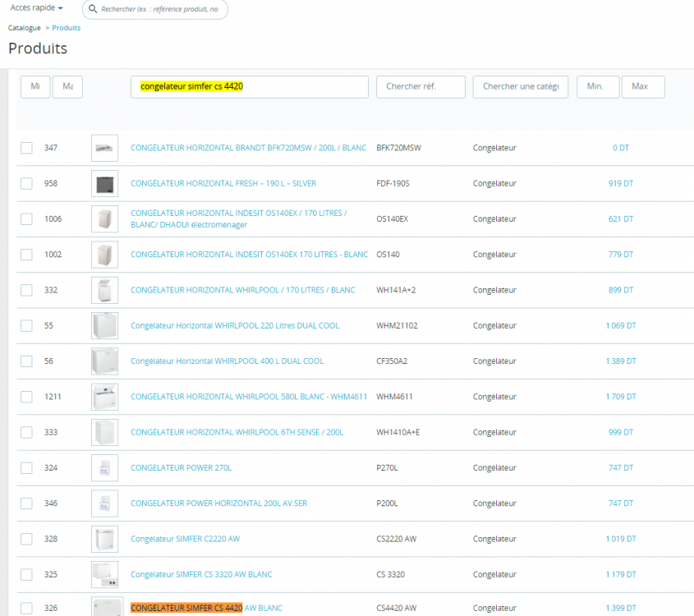This screenshot has height=616, width=694.
Task: Open thumbnail of Brandt BFK720MSW freezer
Action: click(104, 148)
